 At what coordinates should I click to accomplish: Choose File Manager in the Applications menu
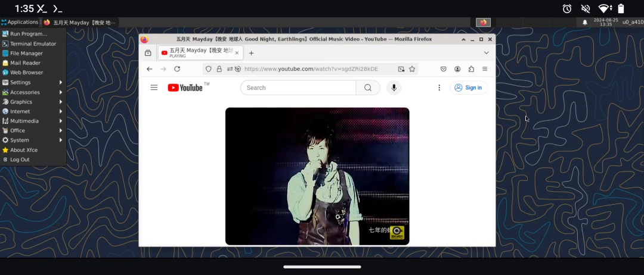[x=26, y=53]
